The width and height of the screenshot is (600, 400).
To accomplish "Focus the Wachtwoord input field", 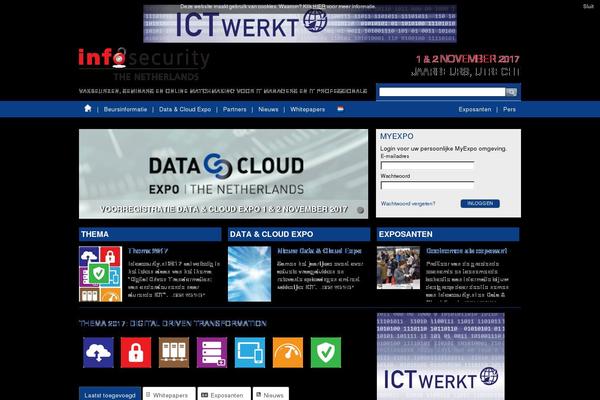I will click(x=427, y=185).
